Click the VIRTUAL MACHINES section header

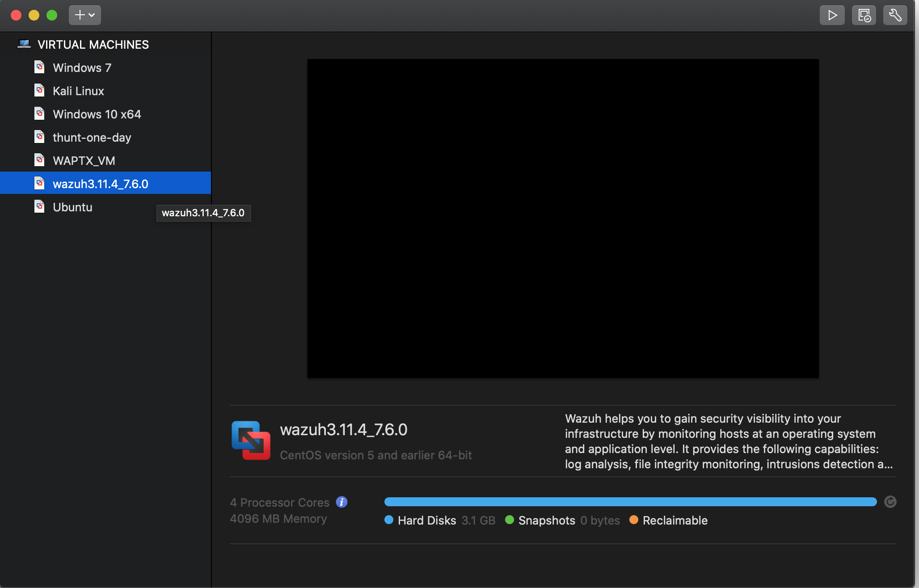pos(93,45)
